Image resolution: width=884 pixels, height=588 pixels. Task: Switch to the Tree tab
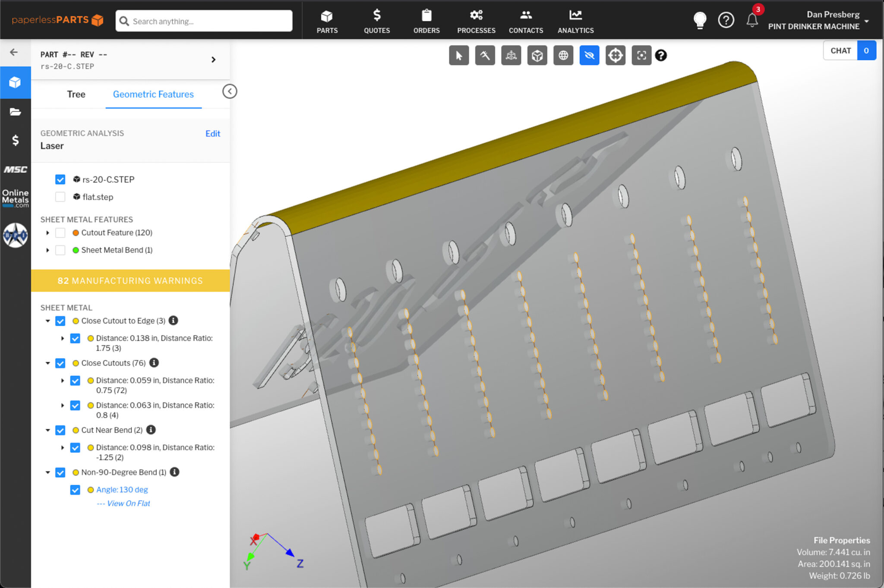click(76, 94)
